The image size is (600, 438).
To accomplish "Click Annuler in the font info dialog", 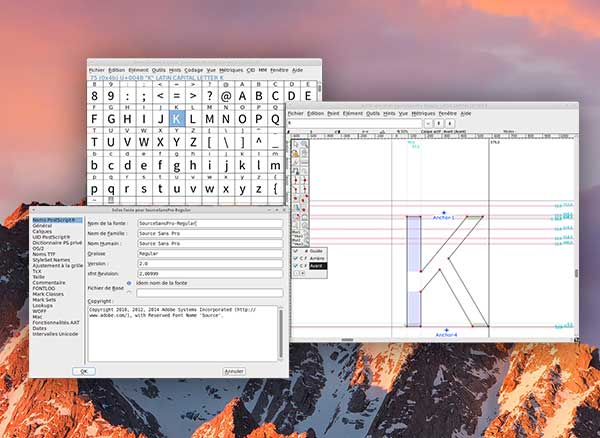I will click(234, 371).
